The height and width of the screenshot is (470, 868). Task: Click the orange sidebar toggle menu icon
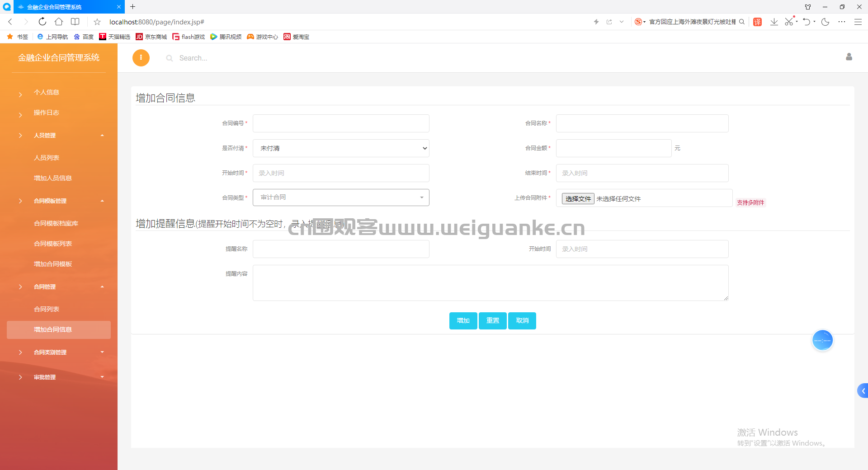click(141, 58)
